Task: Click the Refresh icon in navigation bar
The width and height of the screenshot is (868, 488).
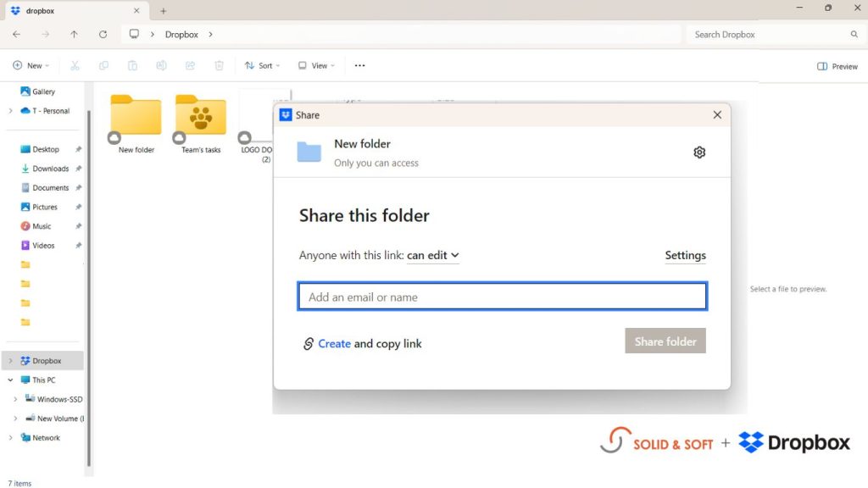Action: (x=103, y=35)
